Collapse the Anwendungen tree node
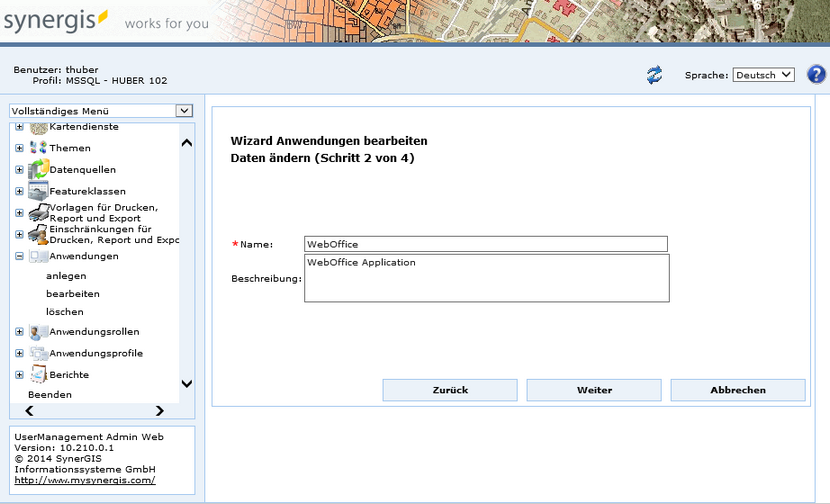This screenshot has height=504, width=830. point(19,256)
